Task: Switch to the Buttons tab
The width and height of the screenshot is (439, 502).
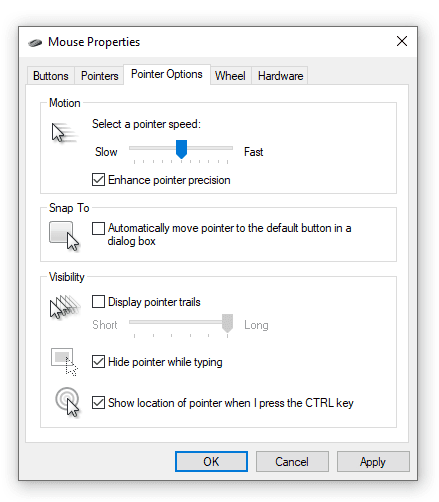Action: tap(51, 76)
